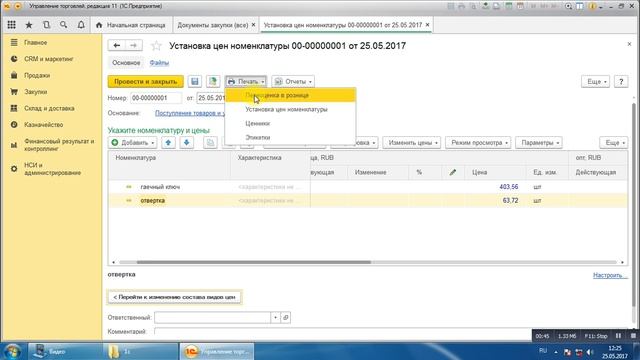Image resolution: width=640 pixels, height=360 pixels.
Task: Open Windows Start menu
Action: 13,351
